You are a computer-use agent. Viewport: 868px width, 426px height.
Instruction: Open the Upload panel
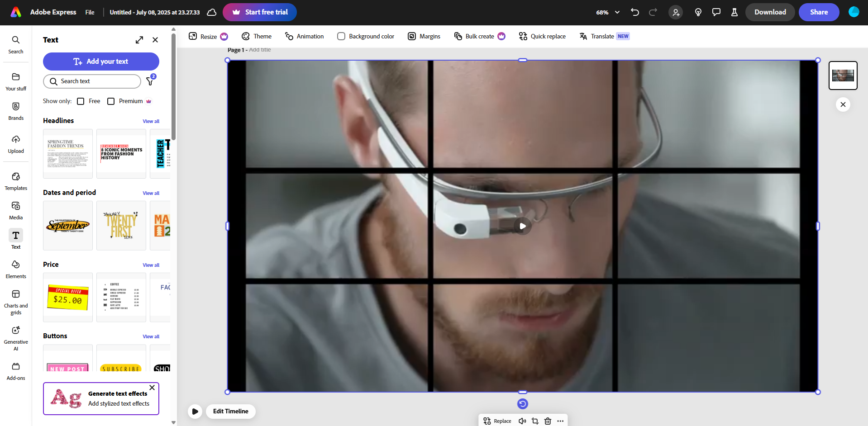15,143
